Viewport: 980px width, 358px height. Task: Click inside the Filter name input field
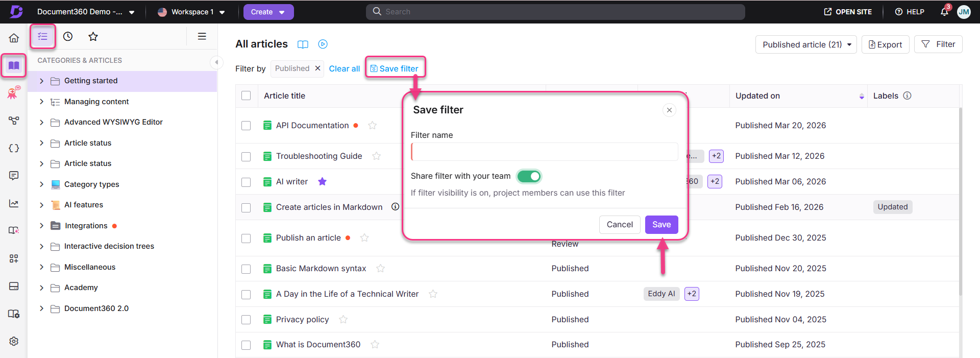pyautogui.click(x=544, y=152)
